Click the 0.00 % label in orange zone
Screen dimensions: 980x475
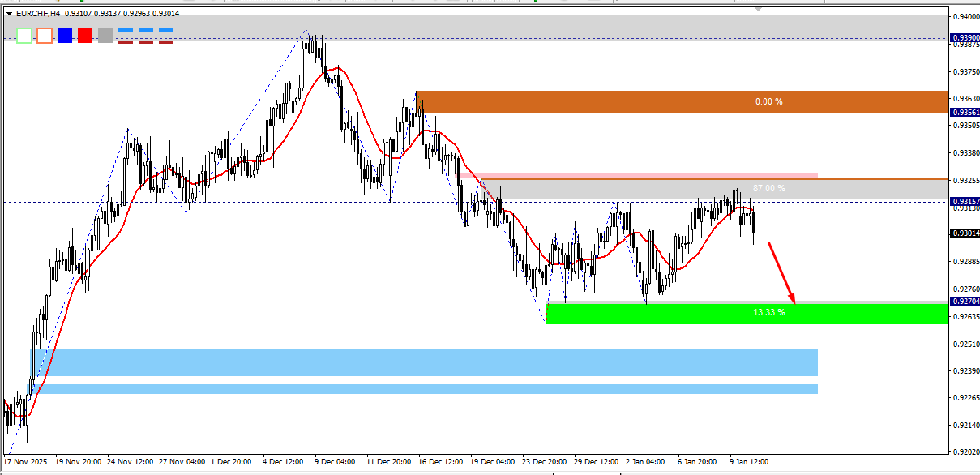point(768,101)
